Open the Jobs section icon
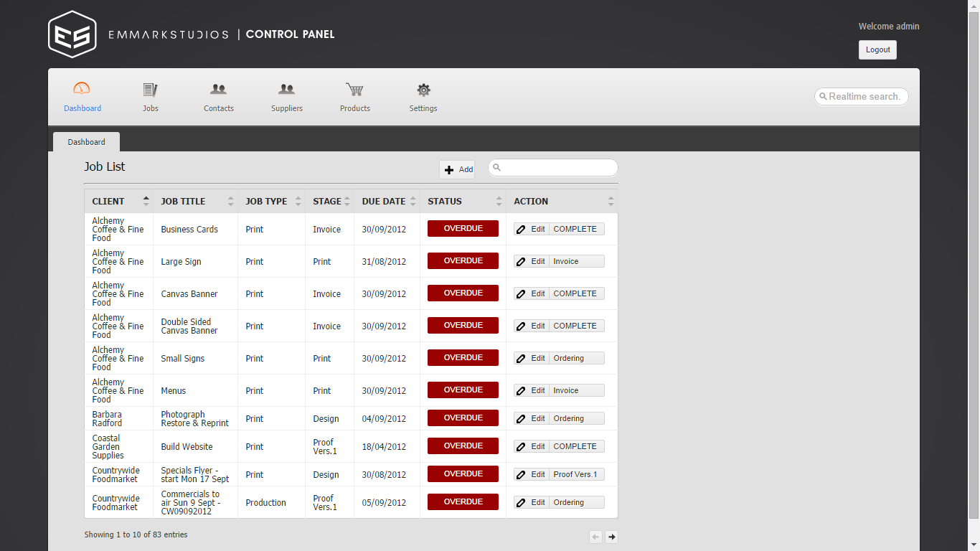 150,90
